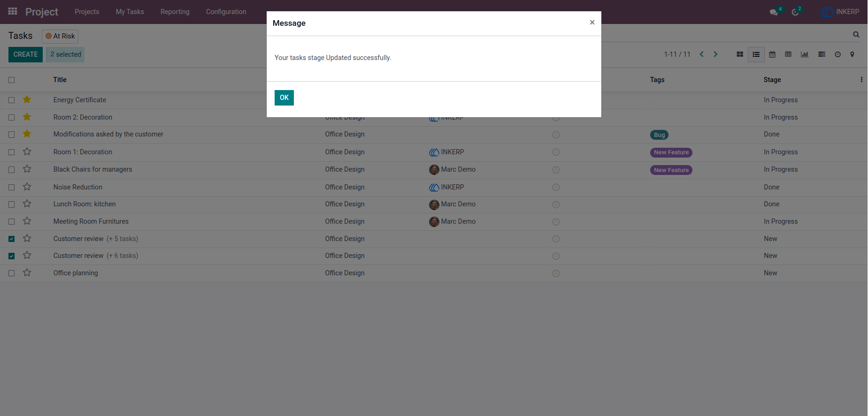Viewport: 868px width, 416px height.
Task: Star the Room 1: Decoration task
Action: pyautogui.click(x=27, y=151)
